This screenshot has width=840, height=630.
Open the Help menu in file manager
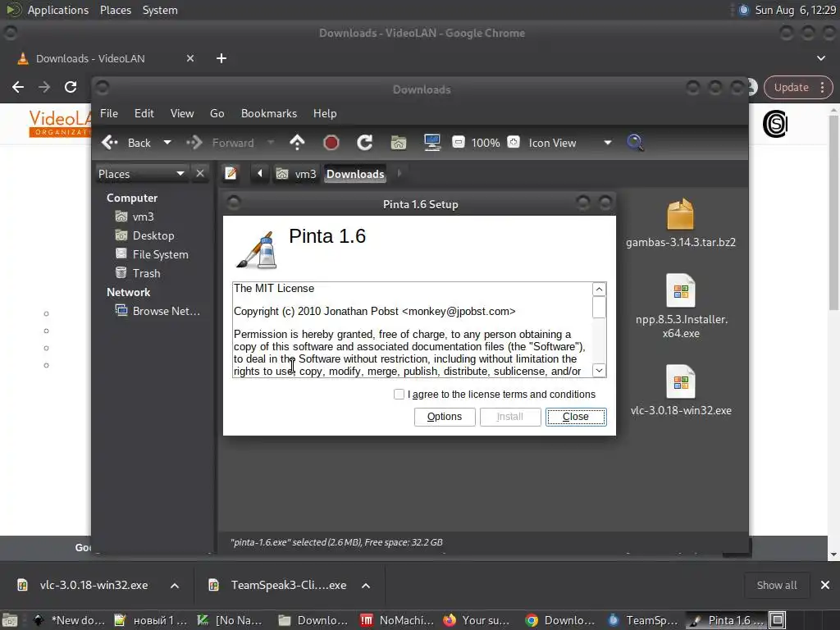(x=325, y=113)
